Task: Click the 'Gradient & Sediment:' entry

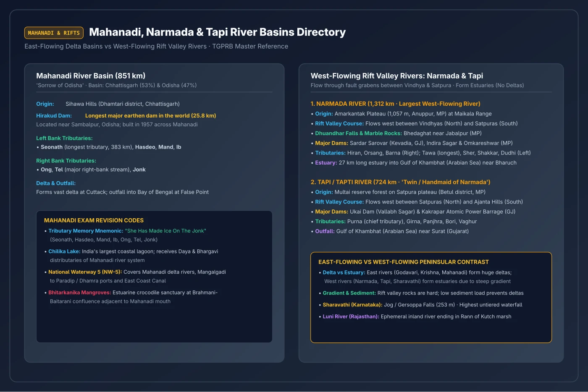Action: (x=421, y=293)
